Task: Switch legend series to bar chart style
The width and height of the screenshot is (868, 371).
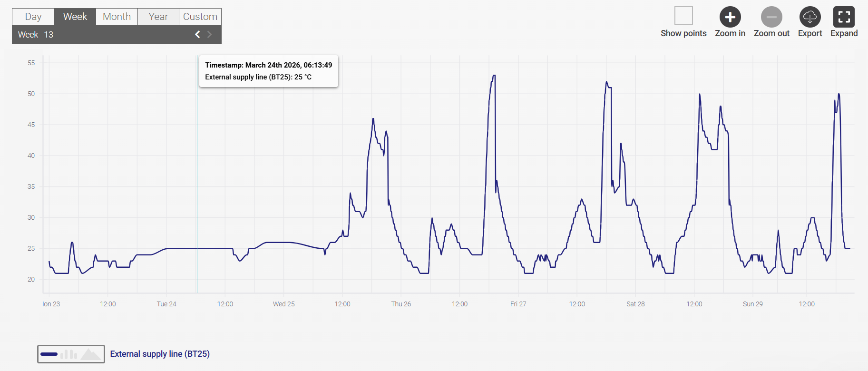Action: 69,354
